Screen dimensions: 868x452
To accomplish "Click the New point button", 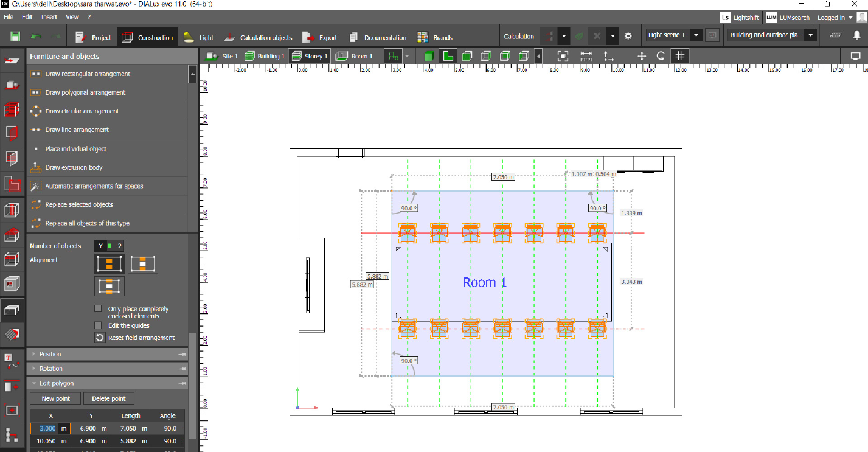I will click(55, 398).
